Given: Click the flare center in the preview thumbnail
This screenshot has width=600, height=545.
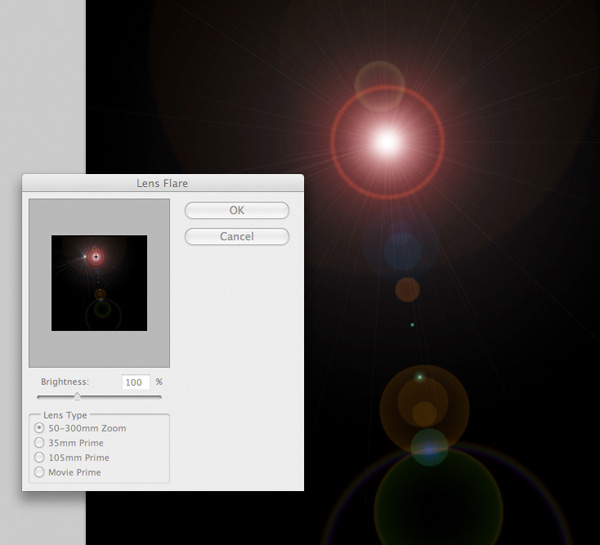Looking at the screenshot, I should (x=96, y=257).
